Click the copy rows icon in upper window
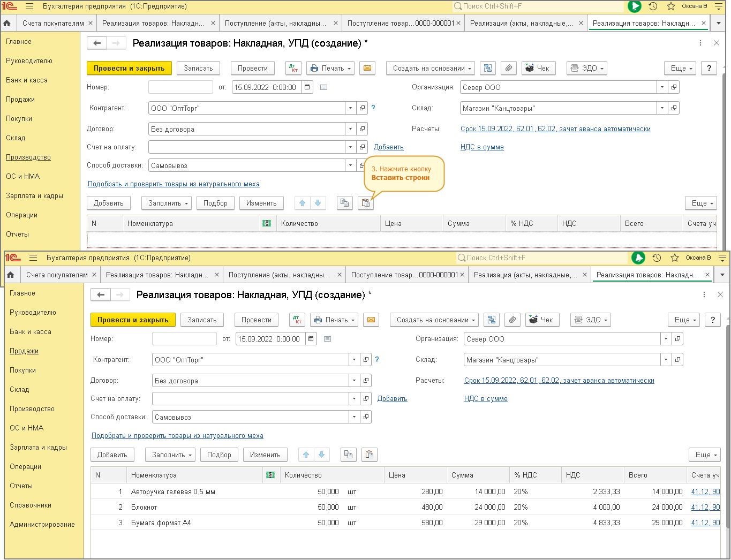 [x=345, y=203]
